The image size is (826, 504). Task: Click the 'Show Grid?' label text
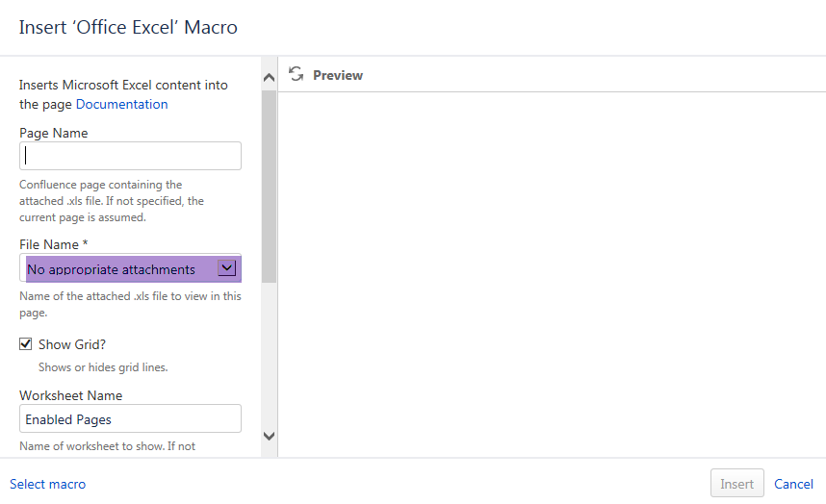[x=72, y=344]
